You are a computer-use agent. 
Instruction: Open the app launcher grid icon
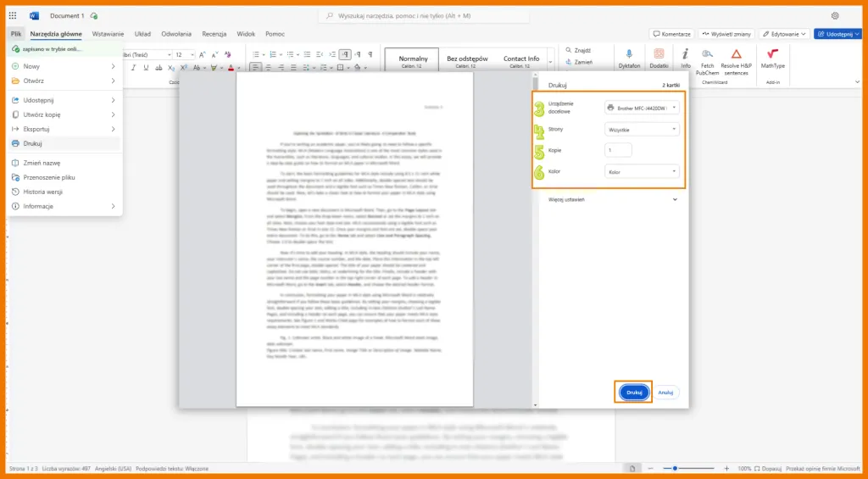12,15
